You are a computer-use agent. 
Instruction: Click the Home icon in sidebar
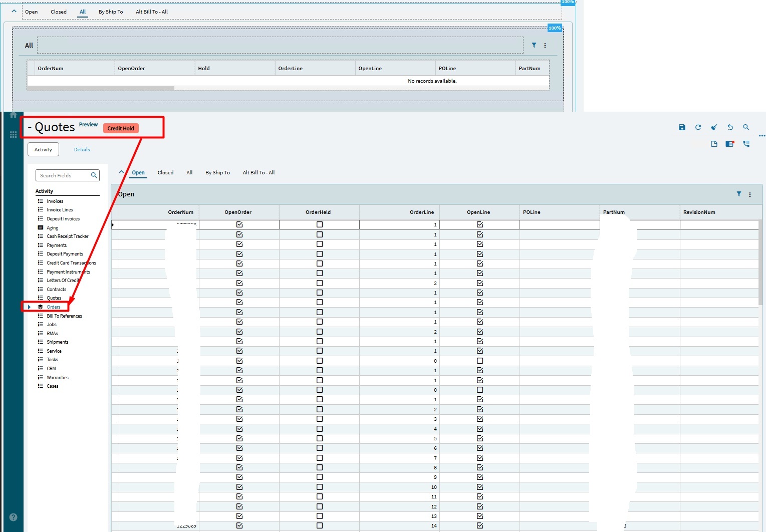(x=13, y=115)
